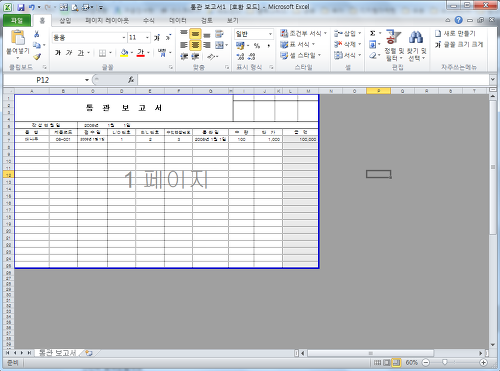Open Sort and Filter funnel icon
Image resolution: width=500 pixels, height=371 pixels.
coord(393,37)
